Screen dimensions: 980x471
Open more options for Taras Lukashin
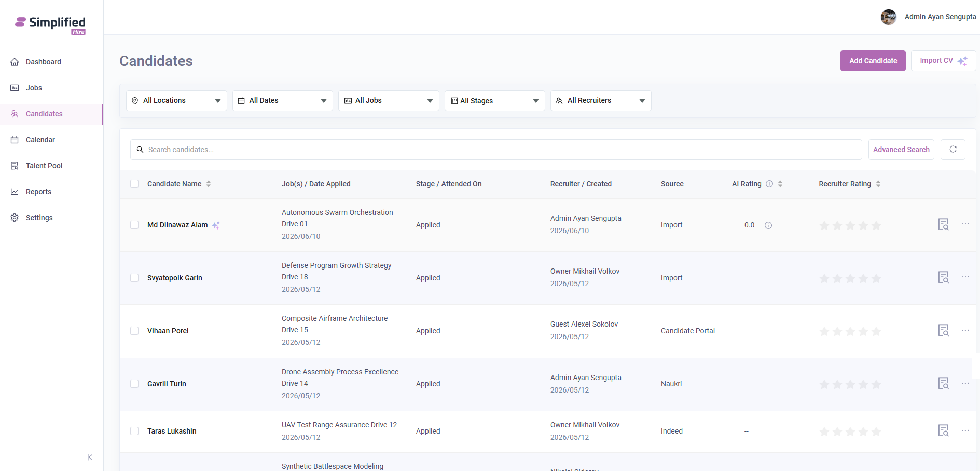pos(965,430)
